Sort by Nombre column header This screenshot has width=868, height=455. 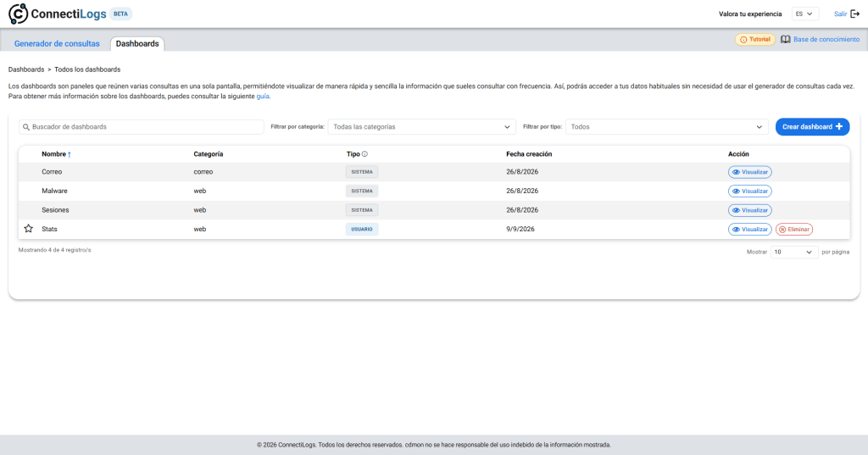click(53, 154)
